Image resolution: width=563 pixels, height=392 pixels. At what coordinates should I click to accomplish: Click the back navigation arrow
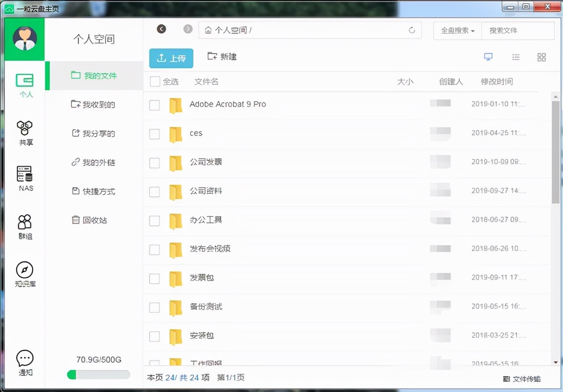click(161, 29)
